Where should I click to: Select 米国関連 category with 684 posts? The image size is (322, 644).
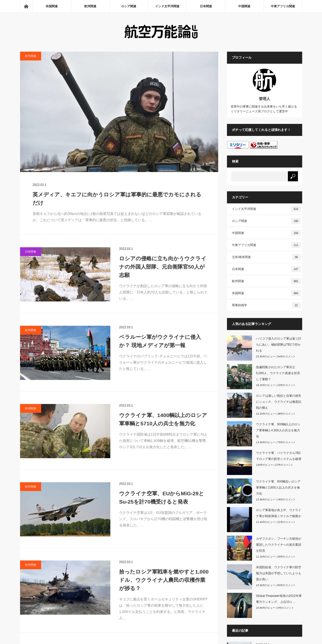[264, 293]
